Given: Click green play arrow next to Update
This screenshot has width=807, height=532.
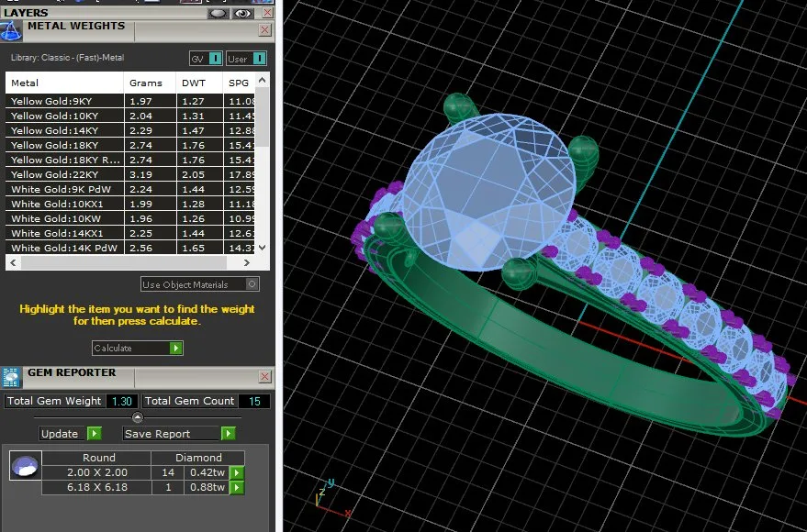Looking at the screenshot, I should pos(95,434).
